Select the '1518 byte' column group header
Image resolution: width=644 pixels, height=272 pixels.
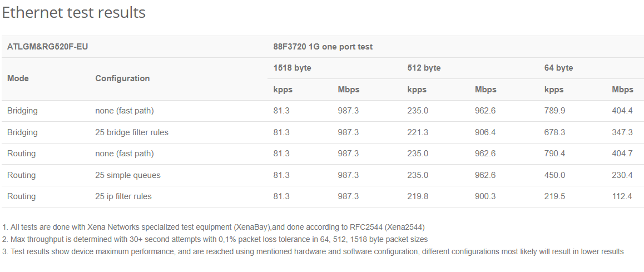(x=292, y=68)
